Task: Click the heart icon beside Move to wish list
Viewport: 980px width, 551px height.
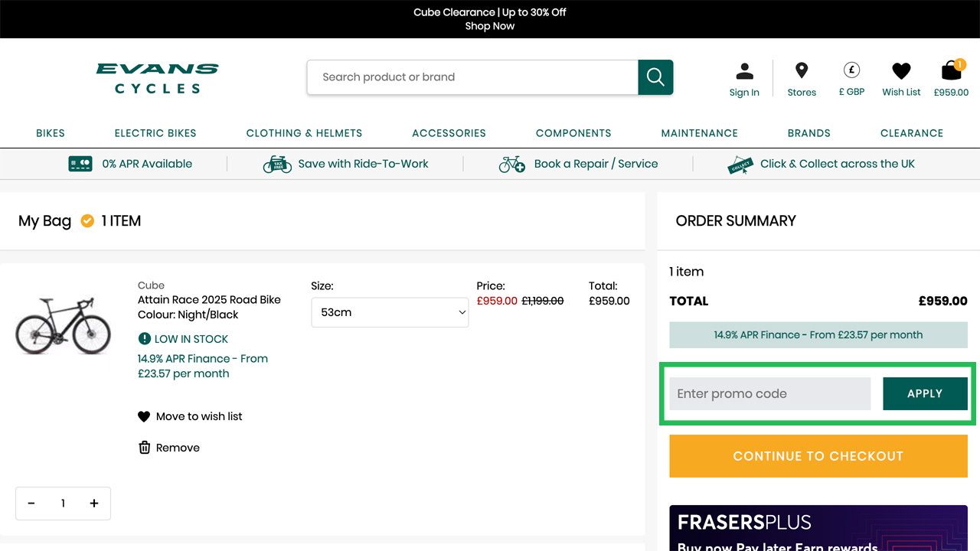Action: [144, 416]
